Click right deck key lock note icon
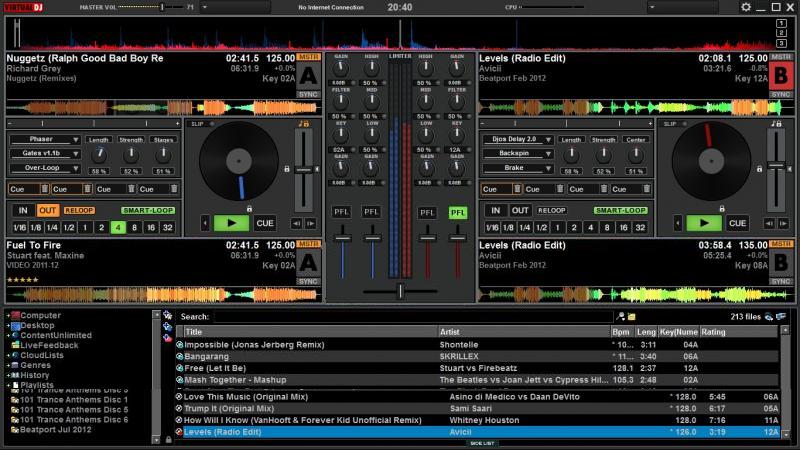 click(776, 123)
